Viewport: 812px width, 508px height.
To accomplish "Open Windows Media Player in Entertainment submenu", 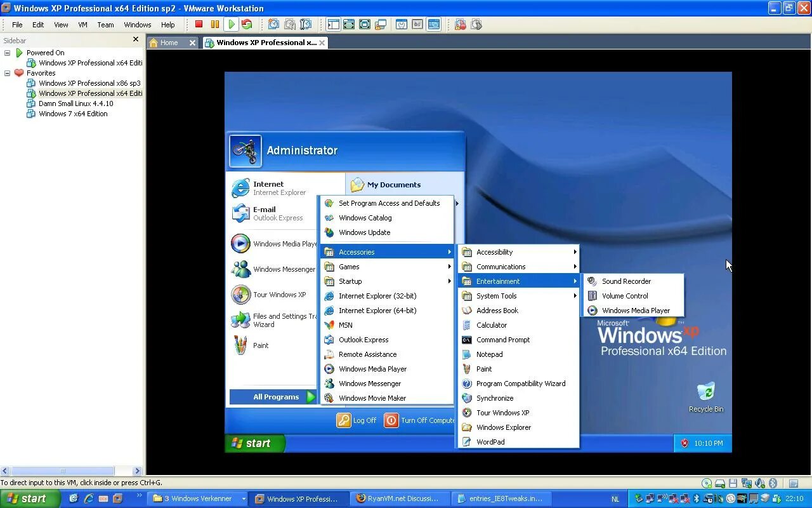I will [634, 311].
